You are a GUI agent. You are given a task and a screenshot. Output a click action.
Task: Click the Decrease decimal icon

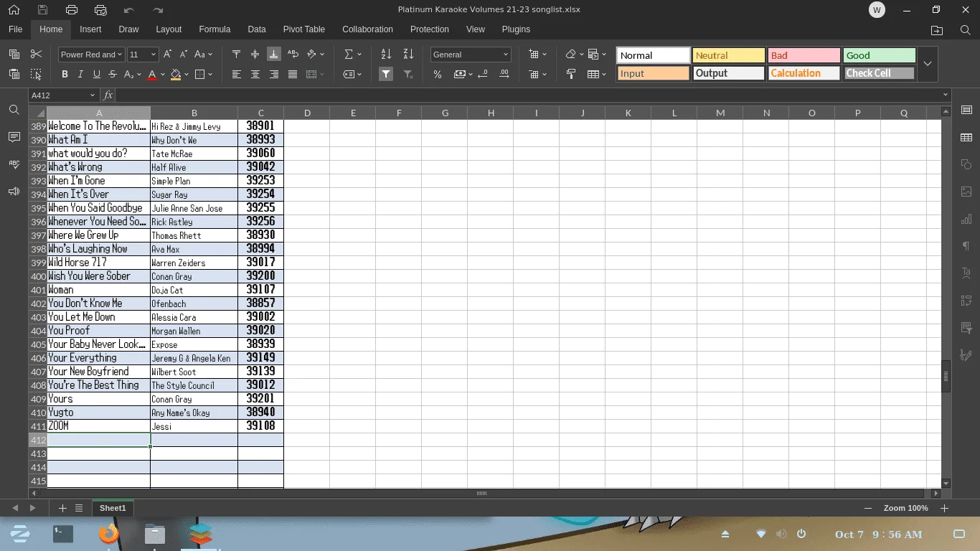(x=483, y=74)
